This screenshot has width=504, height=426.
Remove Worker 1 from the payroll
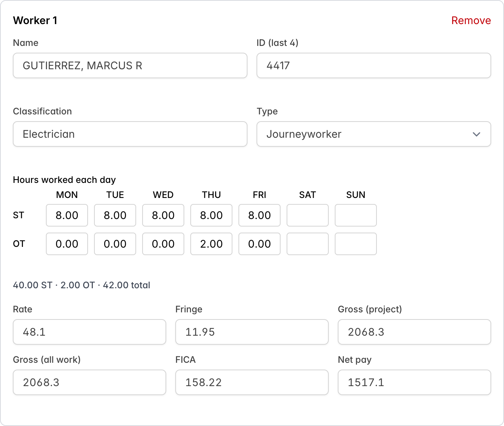tap(471, 20)
